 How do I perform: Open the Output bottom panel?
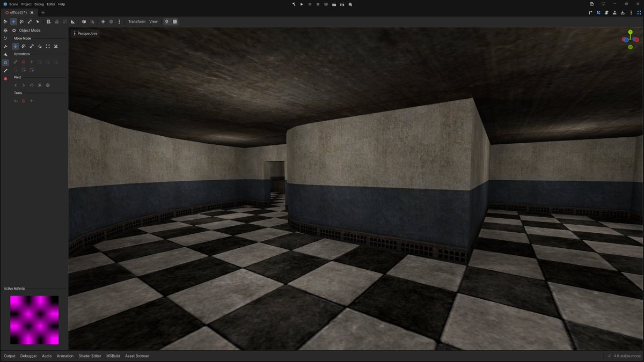(x=10, y=356)
